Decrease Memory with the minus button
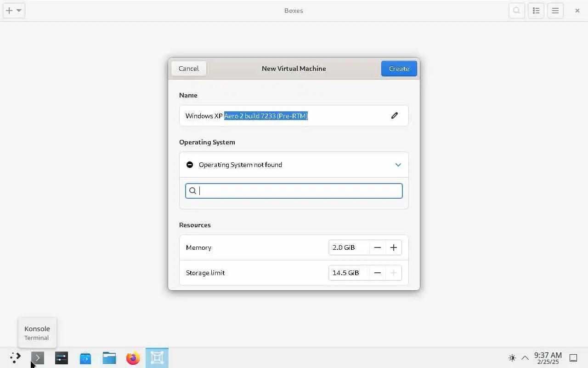Viewport: 588px width, 368px height. click(377, 247)
